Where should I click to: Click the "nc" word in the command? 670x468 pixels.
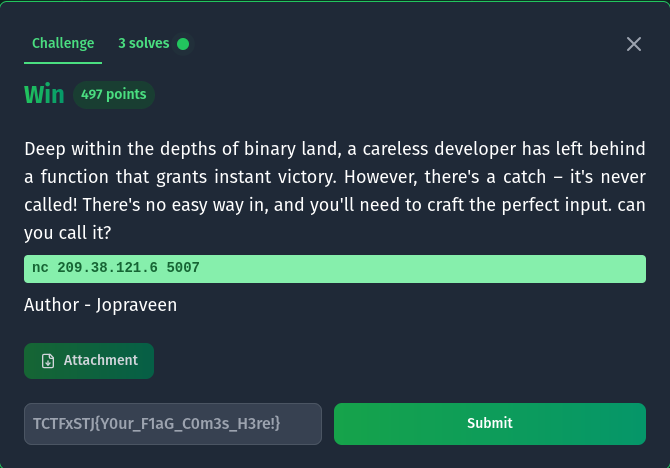coord(40,269)
